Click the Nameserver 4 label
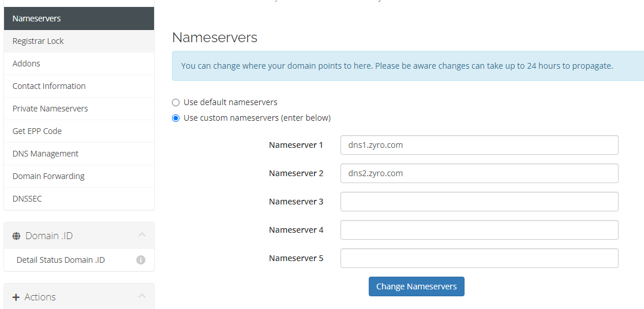This screenshot has height=309, width=644. point(296,230)
